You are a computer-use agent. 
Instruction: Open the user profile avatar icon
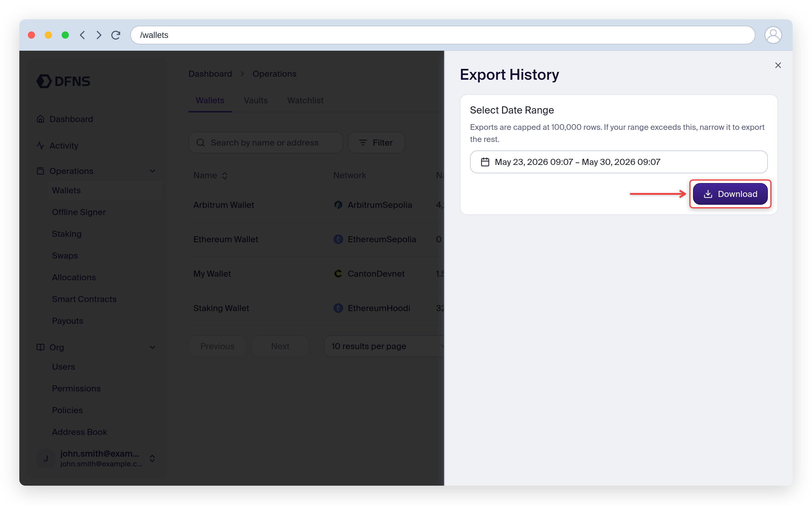773,35
